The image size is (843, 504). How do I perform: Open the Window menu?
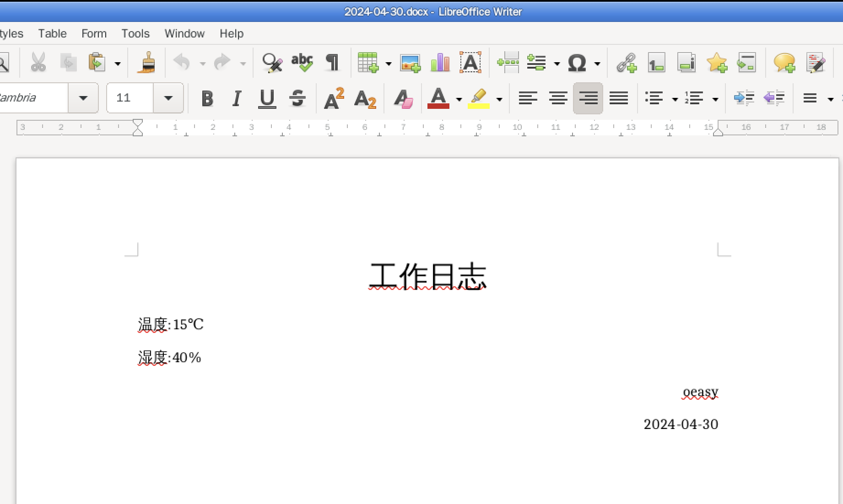184,33
